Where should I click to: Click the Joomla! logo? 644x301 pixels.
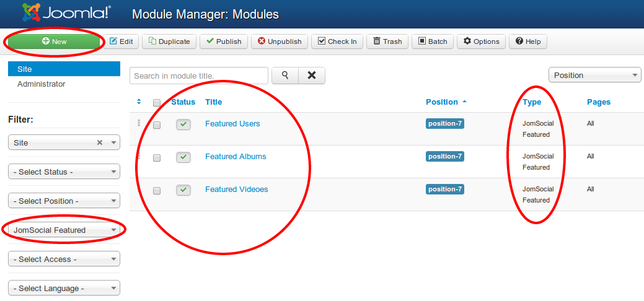point(66,12)
